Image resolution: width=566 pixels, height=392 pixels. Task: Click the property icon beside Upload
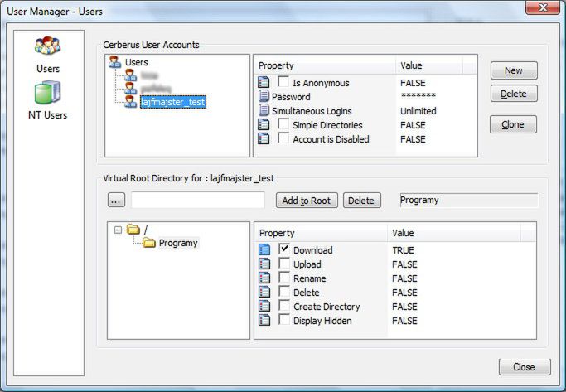click(264, 264)
